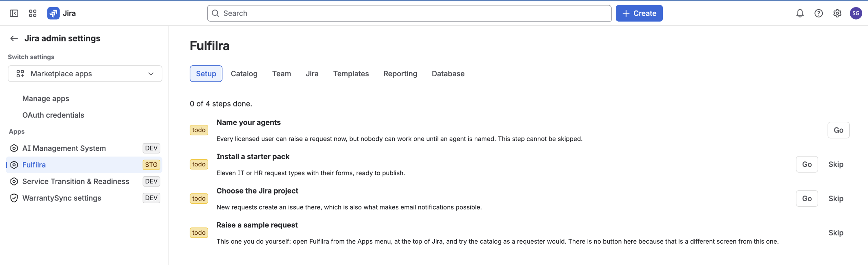Screen dimensions: 868x265
Task: Switch to the Setup tab
Action: (x=206, y=74)
